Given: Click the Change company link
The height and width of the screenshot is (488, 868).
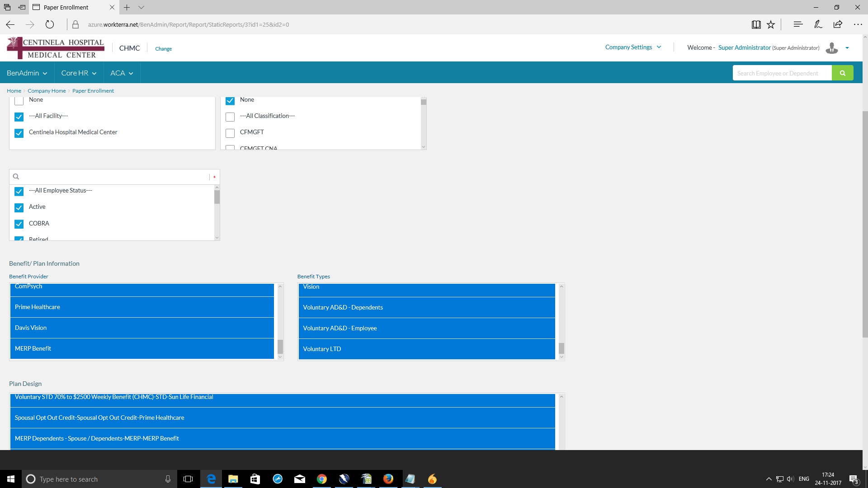Looking at the screenshot, I should pyautogui.click(x=163, y=49).
